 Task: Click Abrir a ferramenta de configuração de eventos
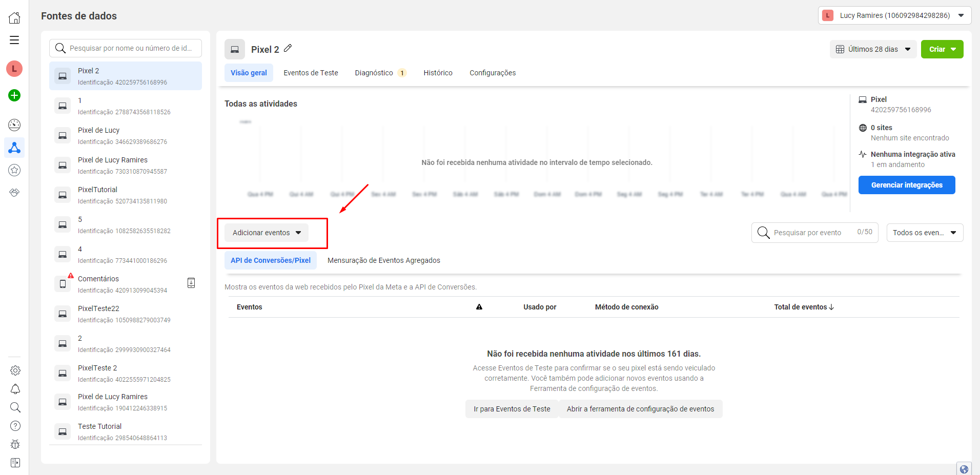pos(640,409)
